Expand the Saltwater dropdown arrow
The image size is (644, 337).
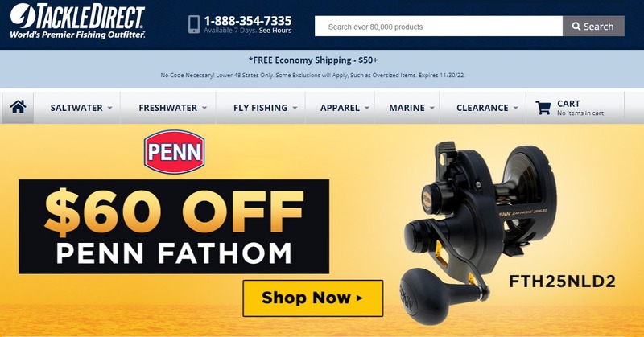pos(109,108)
